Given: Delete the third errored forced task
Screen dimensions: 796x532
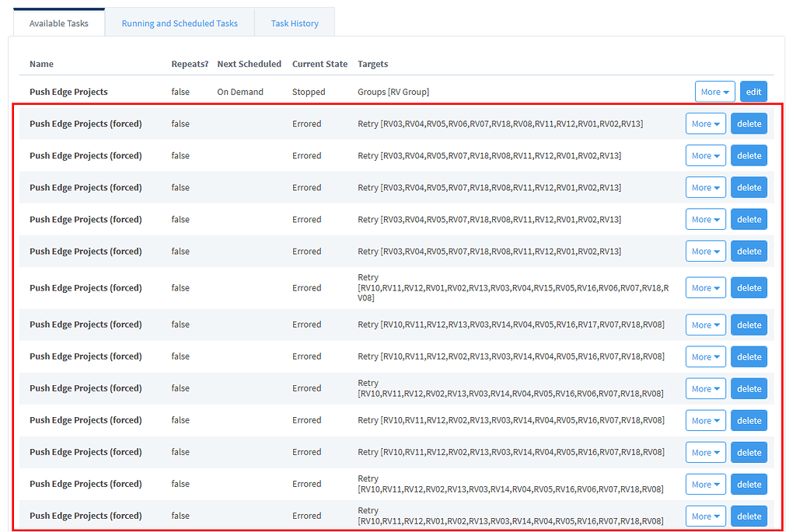Looking at the screenshot, I should (x=748, y=186).
